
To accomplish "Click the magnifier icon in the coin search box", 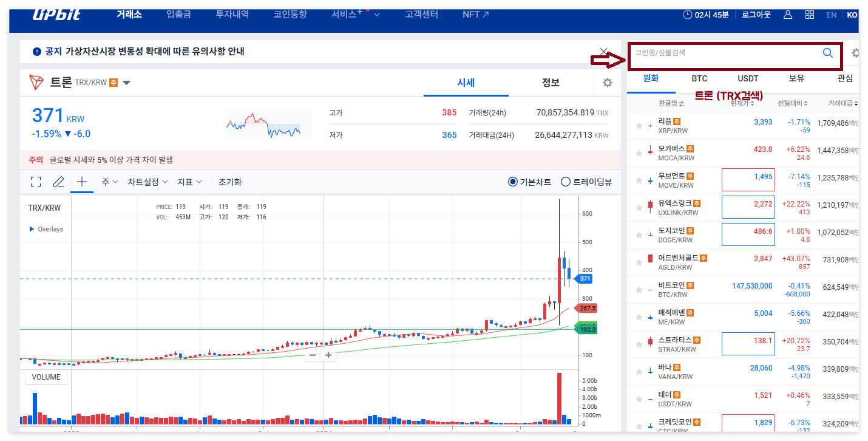I will point(827,53).
